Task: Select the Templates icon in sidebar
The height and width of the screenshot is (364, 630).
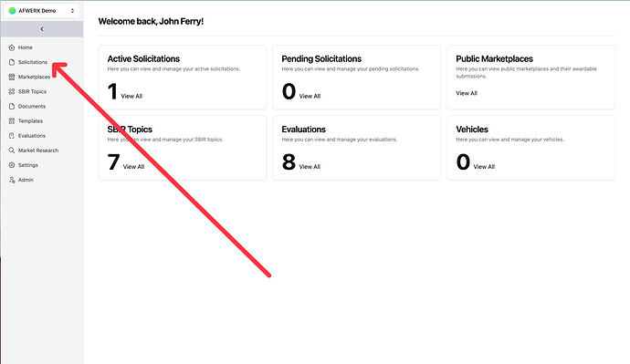Action: (x=12, y=120)
